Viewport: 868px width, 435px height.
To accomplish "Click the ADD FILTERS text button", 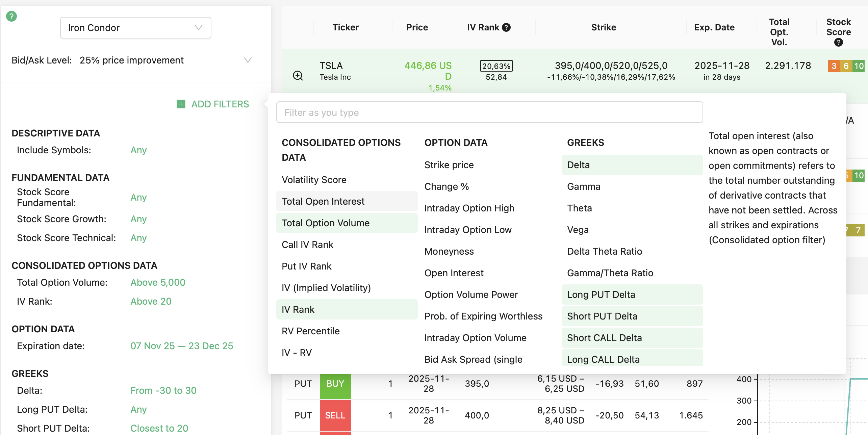I will (x=220, y=104).
